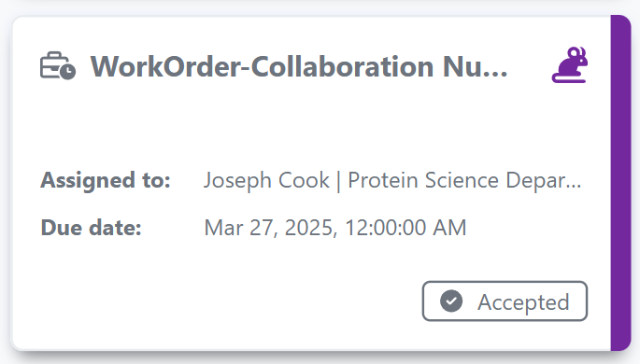Click the purple mouse animal icon
This screenshot has width=640, height=364.
click(570, 65)
